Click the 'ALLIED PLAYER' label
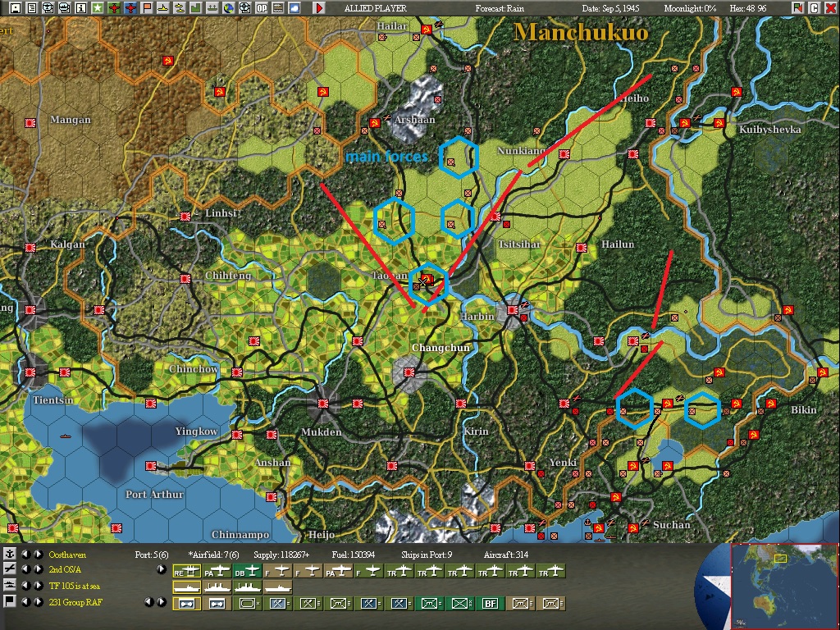Viewport: 840px width, 630px height. point(375,8)
